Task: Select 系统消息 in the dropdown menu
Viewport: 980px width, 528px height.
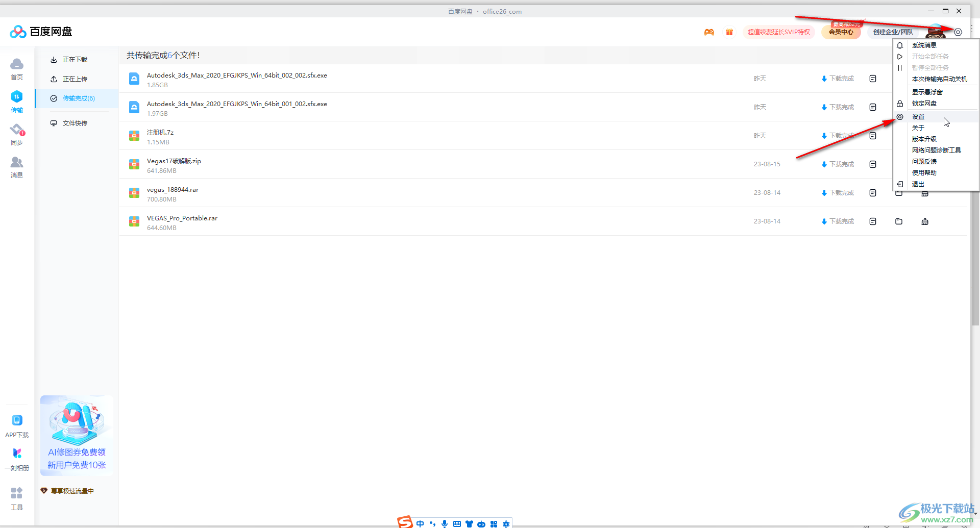Action: click(x=936, y=45)
